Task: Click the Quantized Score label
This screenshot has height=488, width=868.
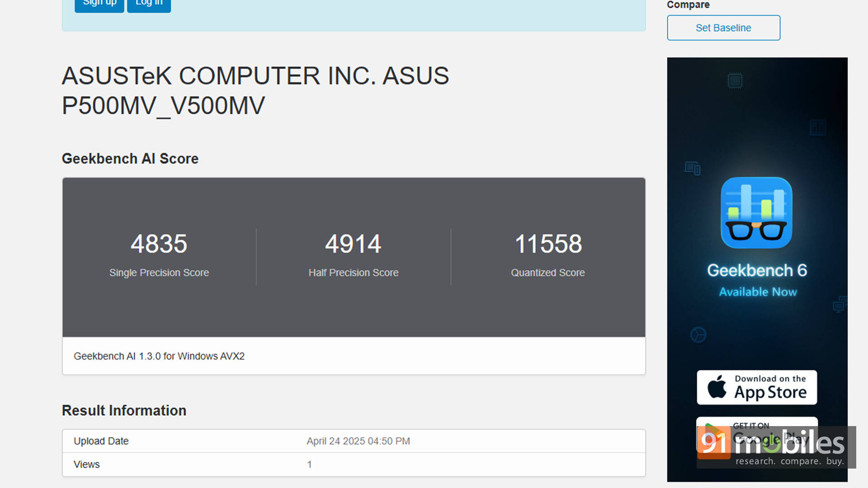Action: tap(548, 272)
